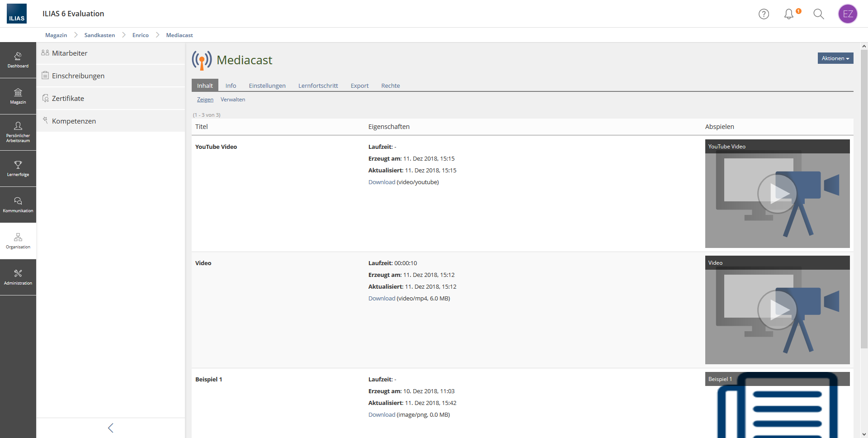Click the help question mark icon

(x=764, y=14)
